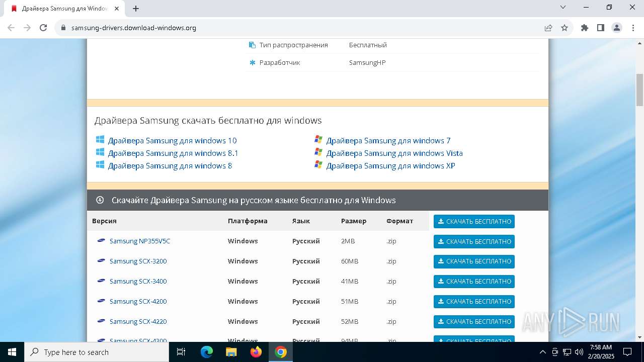Click the Type here to search box
The width and height of the screenshot is (644, 362).
tap(97, 352)
